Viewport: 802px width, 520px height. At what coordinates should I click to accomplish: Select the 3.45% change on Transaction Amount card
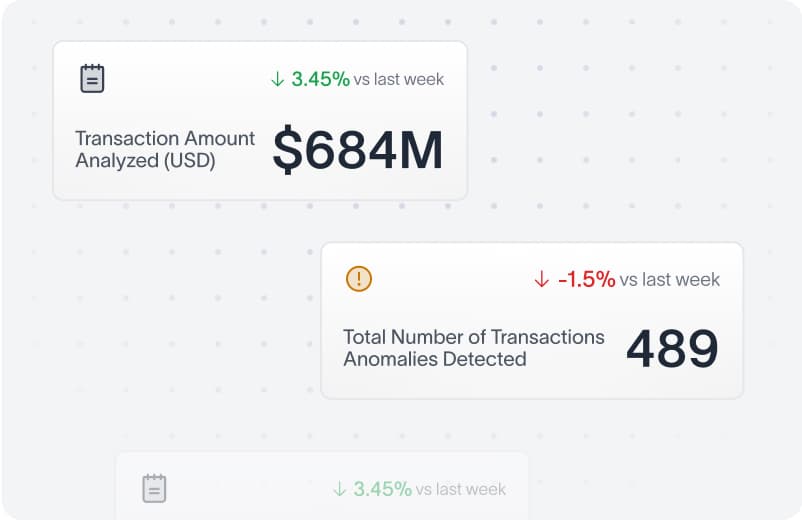tap(320, 79)
